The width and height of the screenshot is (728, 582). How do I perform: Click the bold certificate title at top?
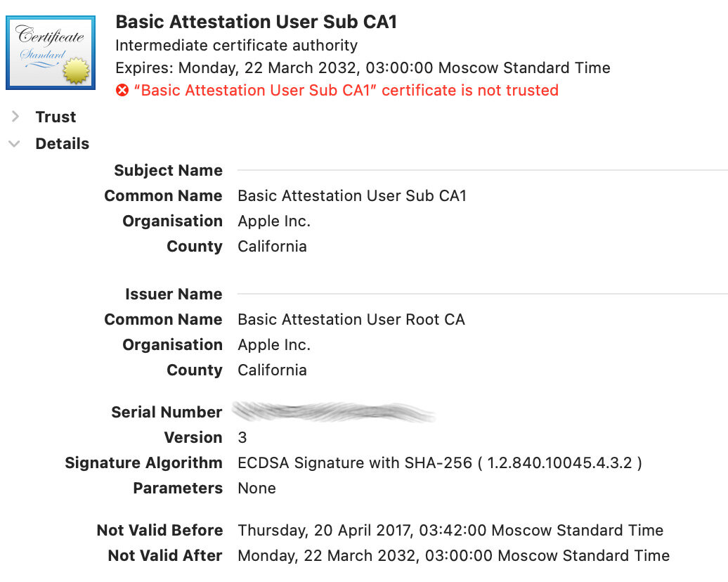pos(256,22)
